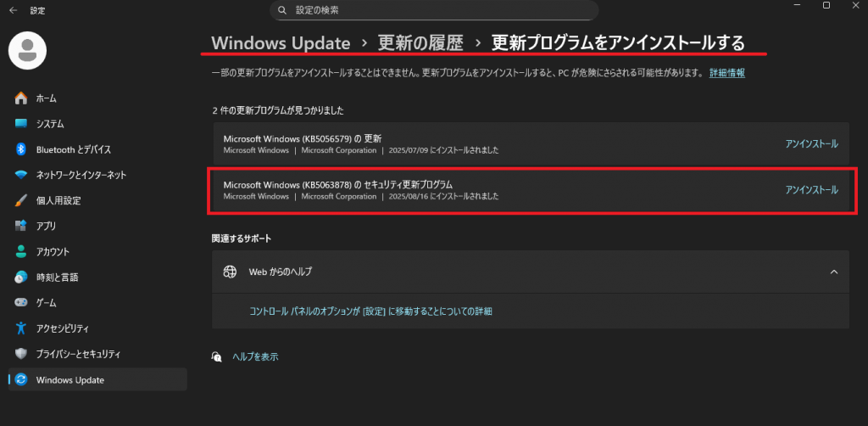Open the コントロール パネル options details link

371,311
